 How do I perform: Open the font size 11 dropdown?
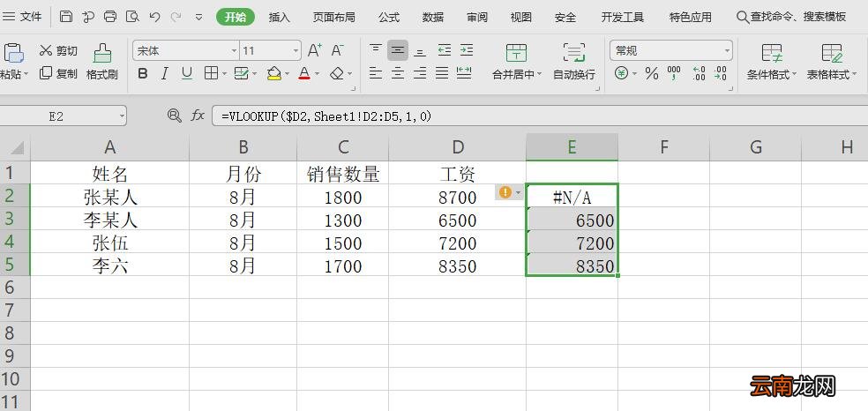296,51
